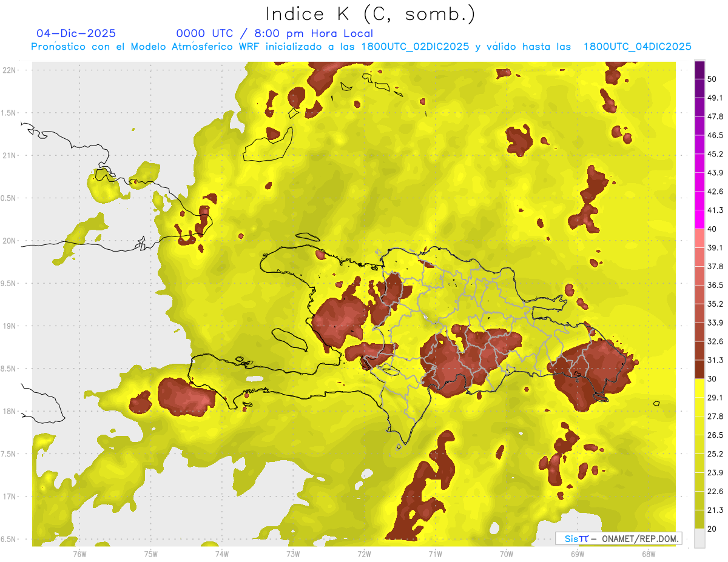Click the colorbar value '39.1'

pyautogui.click(x=715, y=247)
